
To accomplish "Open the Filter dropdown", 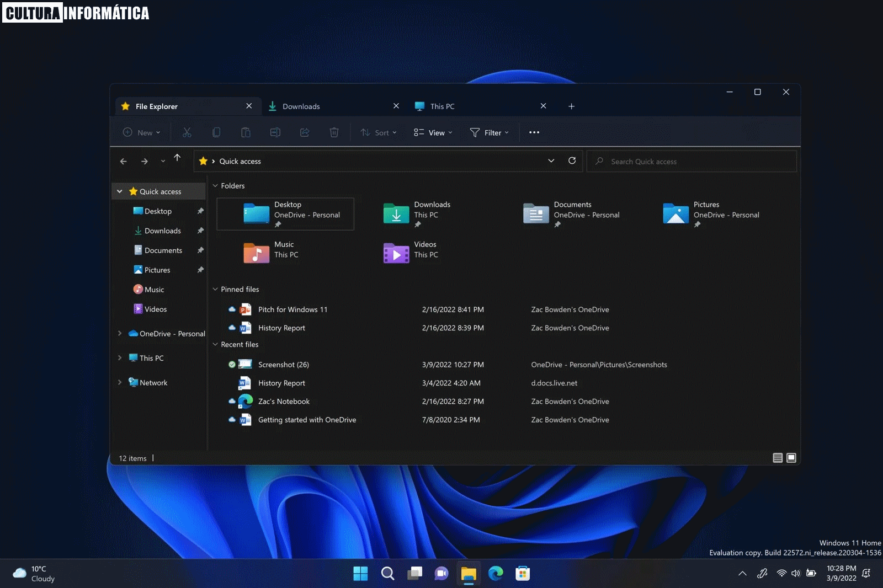I will tap(490, 132).
